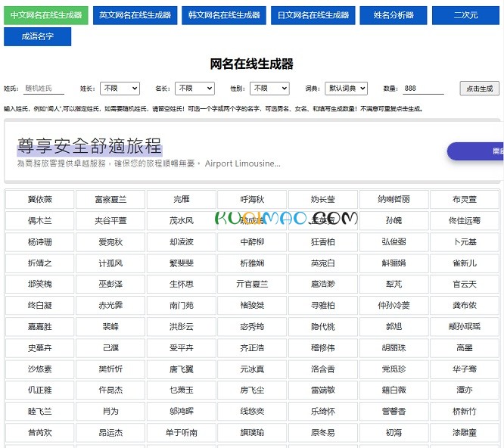Select the name 雀新儿
Image resolution: width=504 pixels, height=448 pixels.
tap(465, 263)
